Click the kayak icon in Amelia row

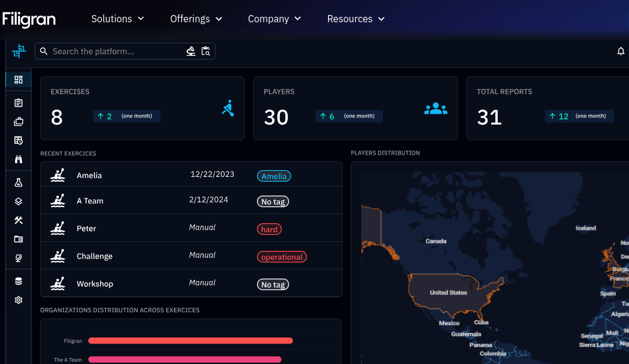58,175
